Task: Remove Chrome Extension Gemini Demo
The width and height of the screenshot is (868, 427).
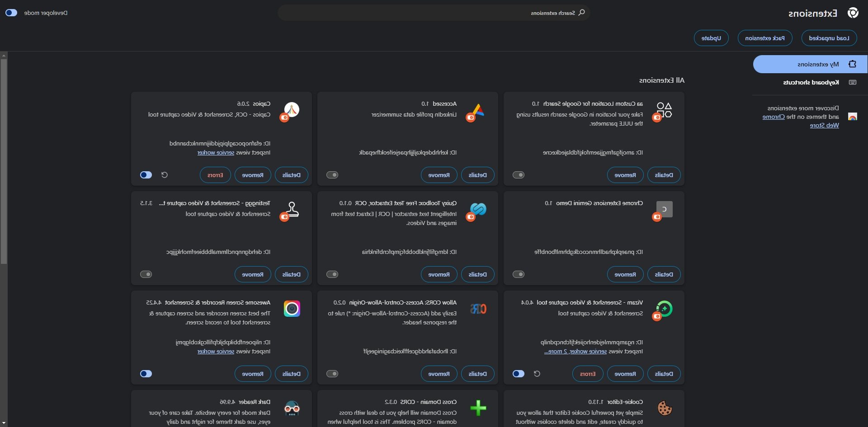Action: pyautogui.click(x=625, y=274)
